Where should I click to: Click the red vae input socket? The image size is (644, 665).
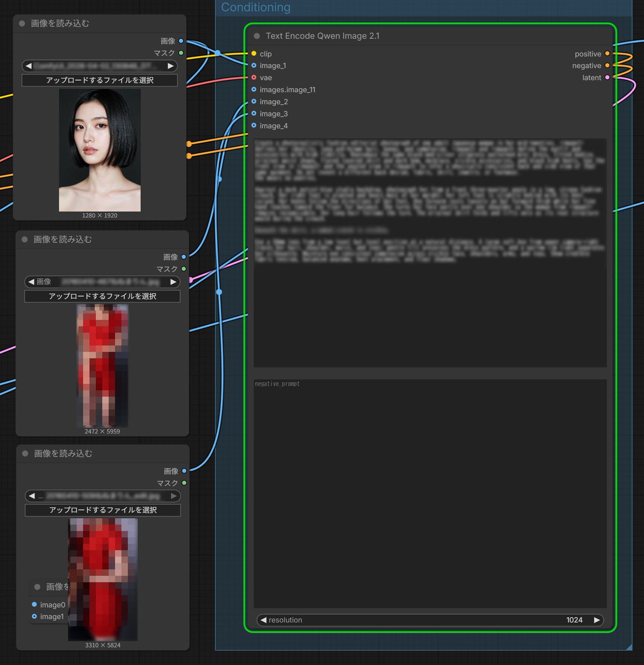(254, 78)
